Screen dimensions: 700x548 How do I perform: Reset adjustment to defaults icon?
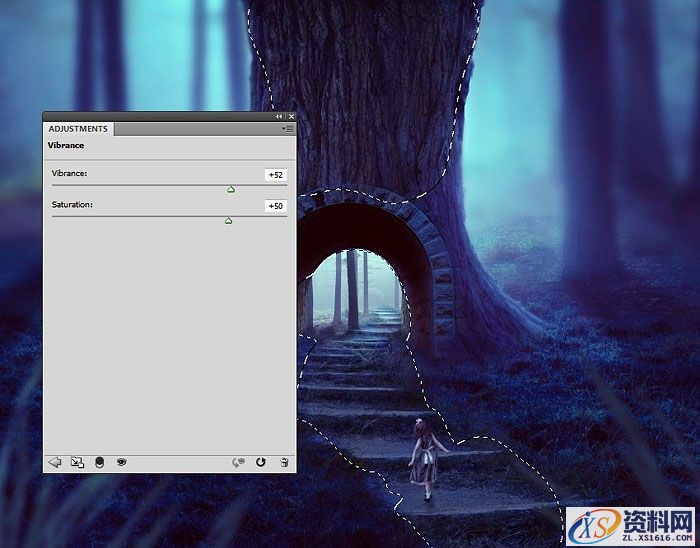click(261, 462)
